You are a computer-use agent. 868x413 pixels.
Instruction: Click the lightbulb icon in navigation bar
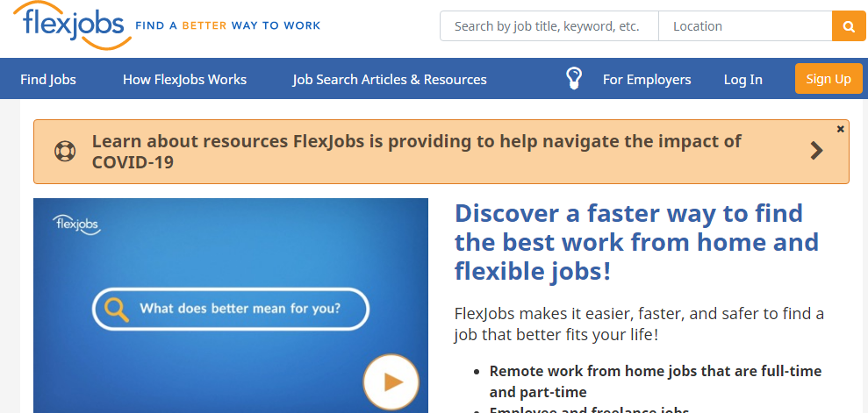click(x=574, y=79)
